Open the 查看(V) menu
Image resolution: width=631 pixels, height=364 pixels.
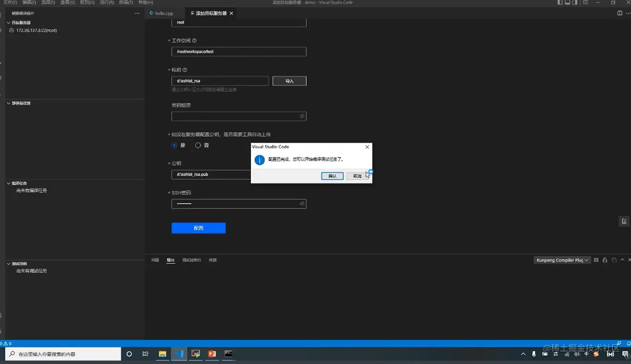tap(68, 2)
